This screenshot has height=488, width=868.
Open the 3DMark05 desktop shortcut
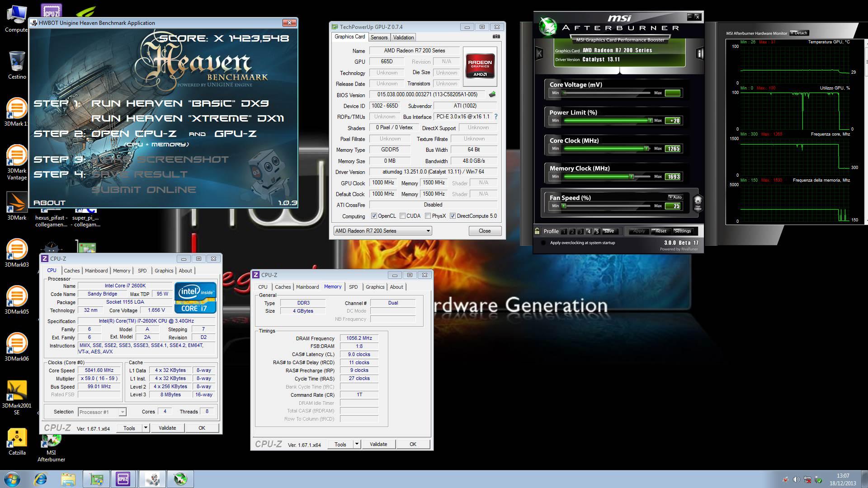(x=17, y=300)
